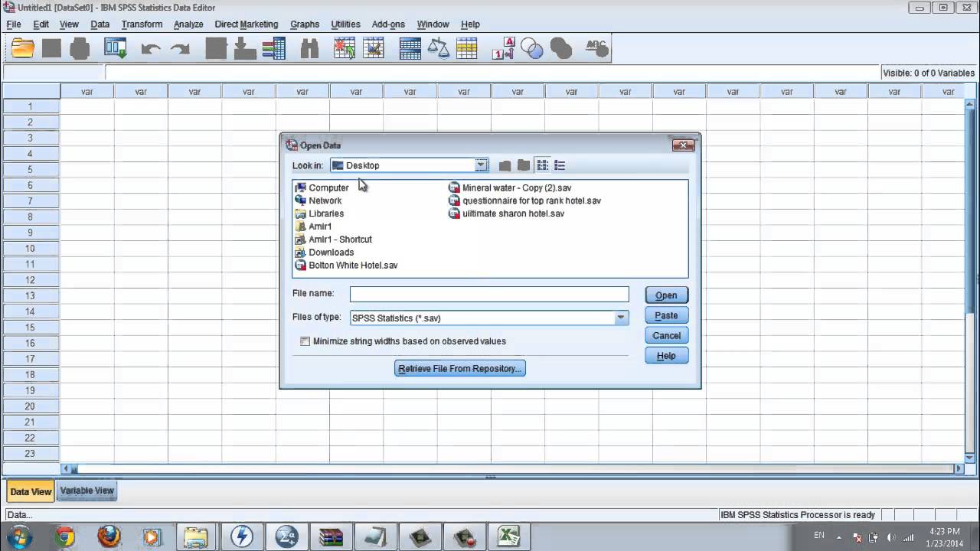980x551 pixels.
Task: Click the Use variable sets circles icon
Action: pos(532,49)
